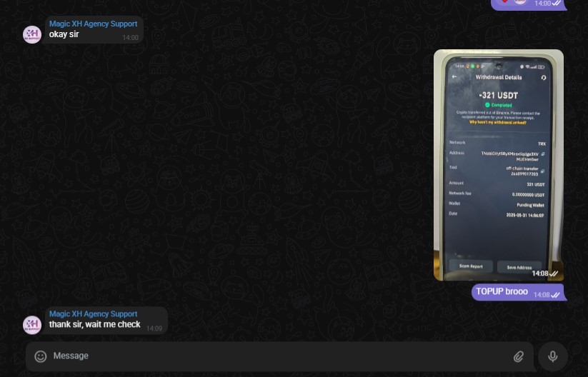Image resolution: width=588 pixels, height=377 pixels.
Task: Click the heart reaction on the top message
Action: coord(504,2)
